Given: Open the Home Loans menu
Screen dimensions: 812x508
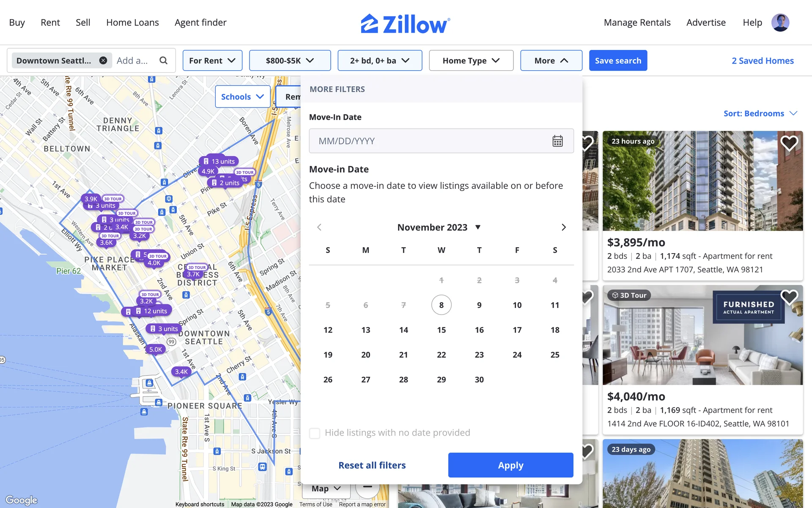Looking at the screenshot, I should coord(132,22).
